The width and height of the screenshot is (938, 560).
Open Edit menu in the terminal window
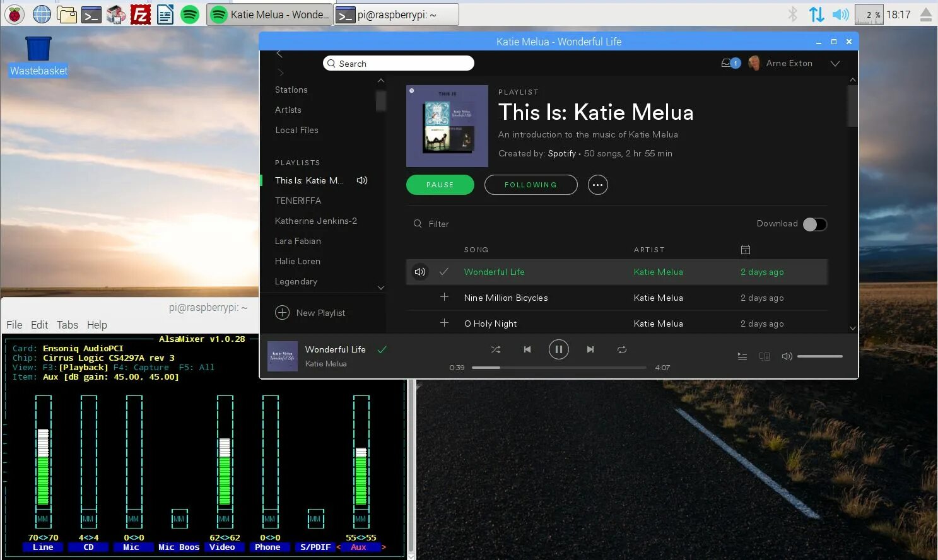pyautogui.click(x=39, y=325)
